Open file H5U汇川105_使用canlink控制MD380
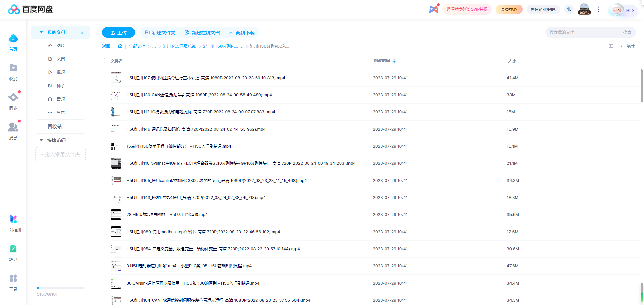This screenshot has width=644, height=305. tap(217, 181)
